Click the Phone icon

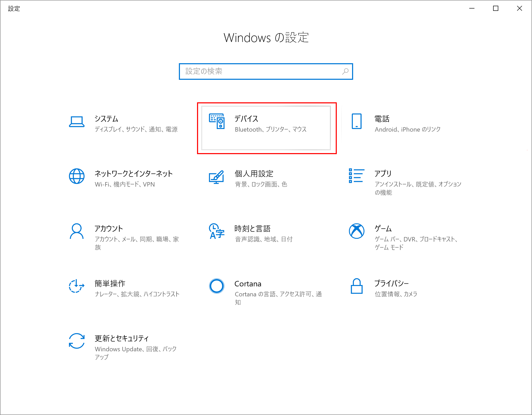click(357, 121)
